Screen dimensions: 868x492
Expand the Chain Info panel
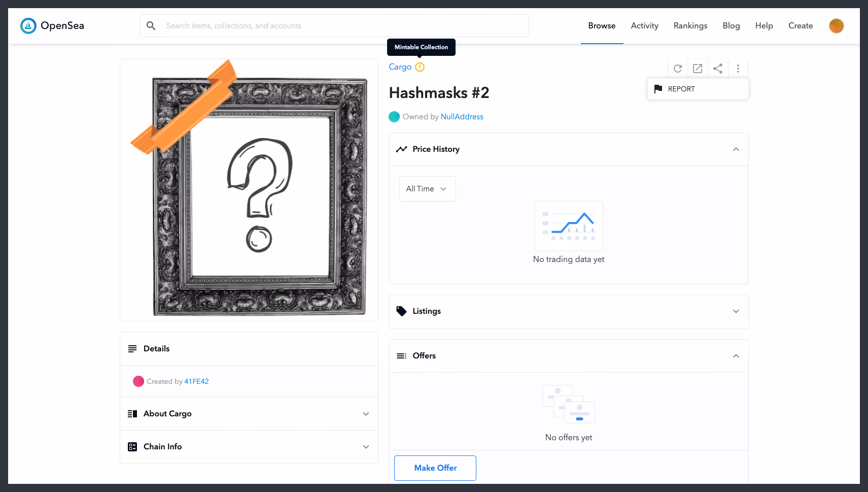(x=249, y=447)
